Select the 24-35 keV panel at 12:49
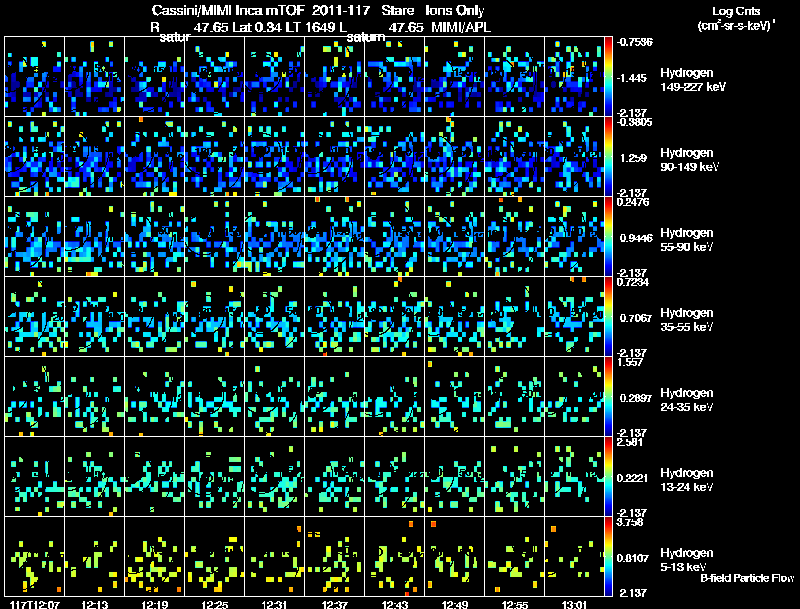 tap(455, 397)
